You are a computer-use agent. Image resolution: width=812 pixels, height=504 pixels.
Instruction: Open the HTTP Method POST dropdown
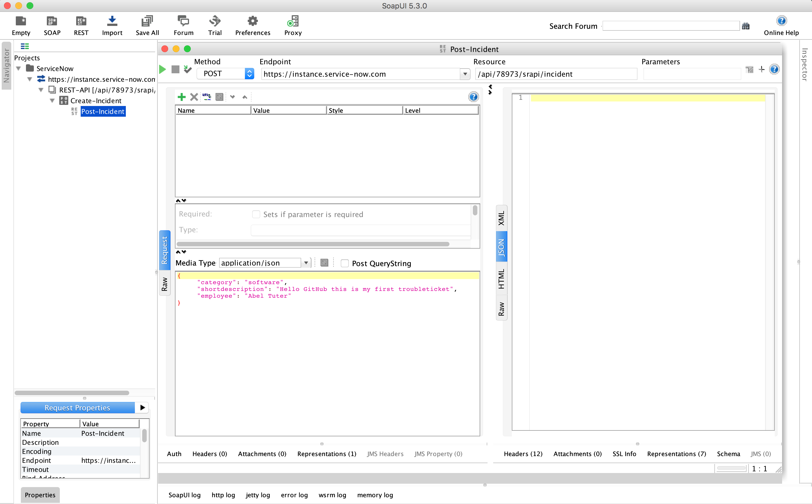click(x=248, y=74)
